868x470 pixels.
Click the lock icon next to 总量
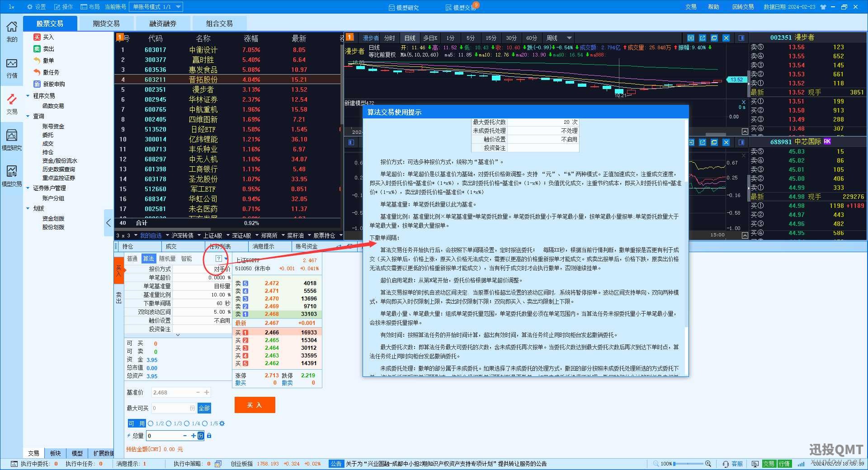tap(209, 436)
